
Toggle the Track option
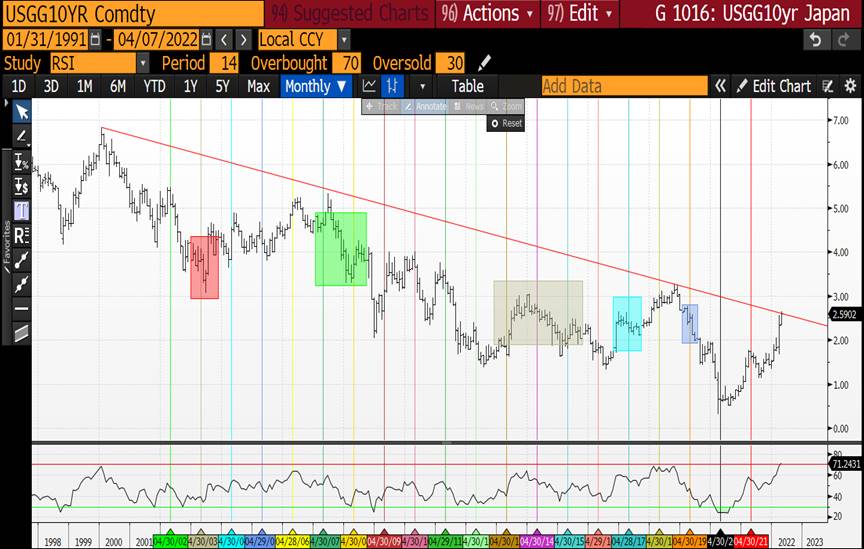(x=381, y=106)
